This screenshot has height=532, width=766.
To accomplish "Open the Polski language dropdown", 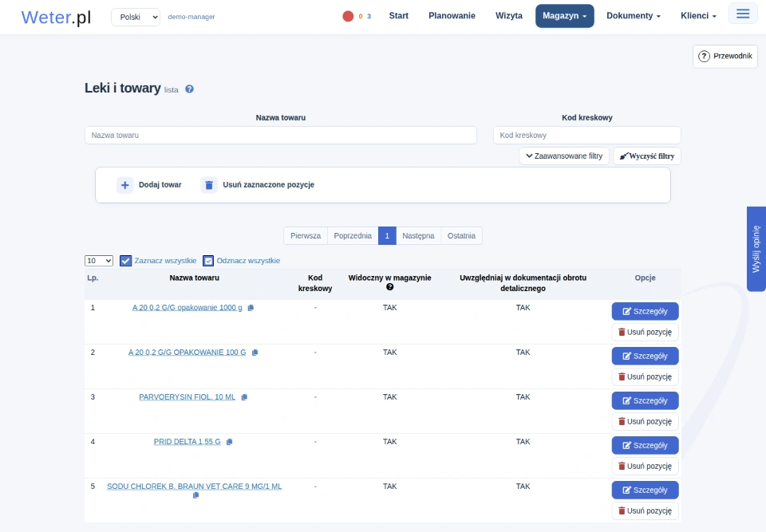I will click(136, 17).
